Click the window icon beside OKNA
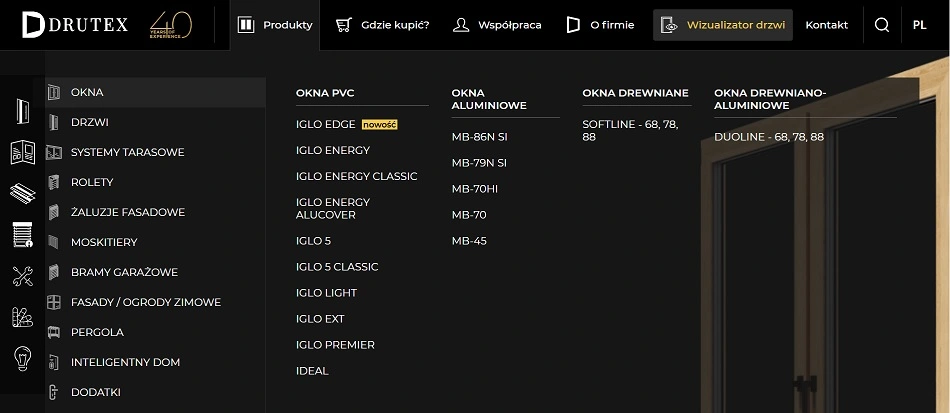 tap(54, 92)
